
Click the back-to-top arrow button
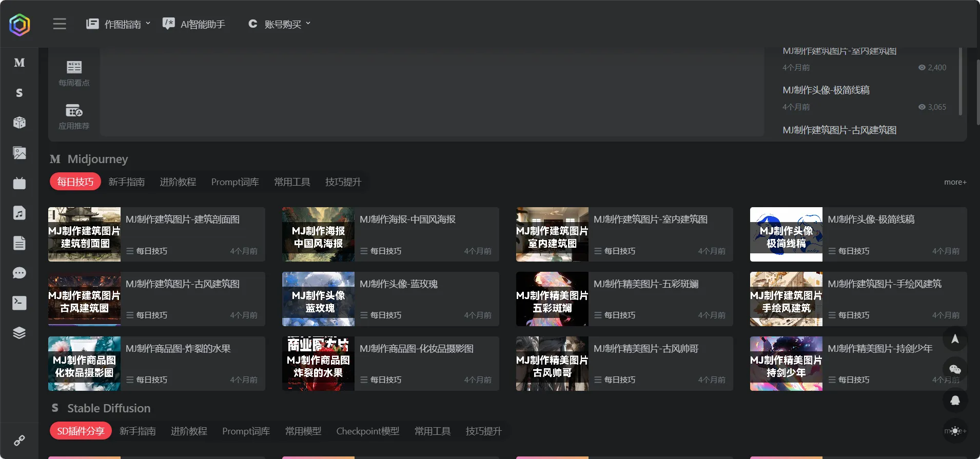(955, 339)
